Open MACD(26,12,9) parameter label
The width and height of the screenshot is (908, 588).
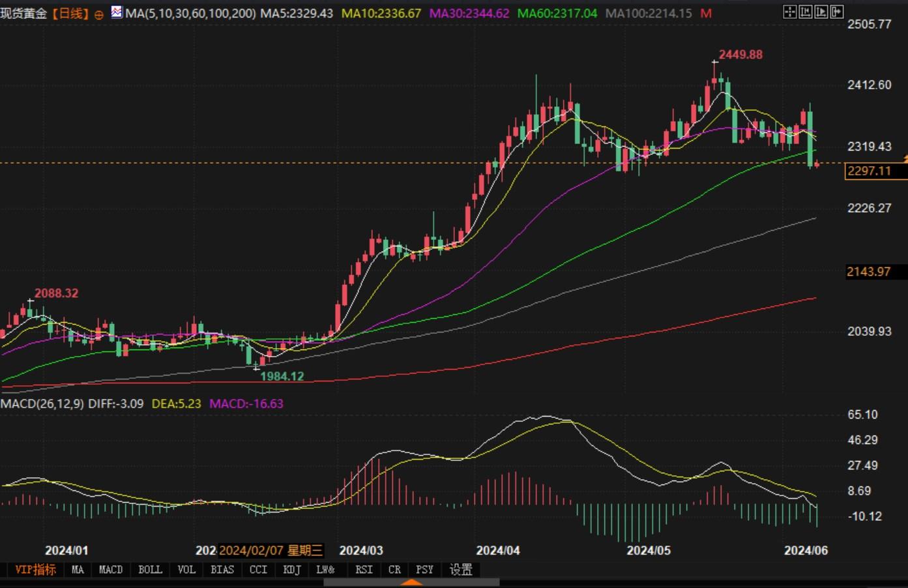[x=42, y=404]
